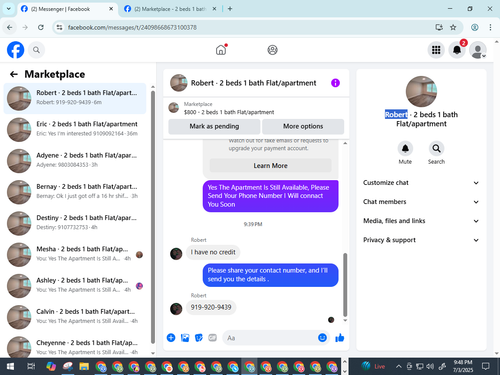Screen dimensions: 500x375
Task: Click the chat messages scrollbar
Action: click(345, 285)
